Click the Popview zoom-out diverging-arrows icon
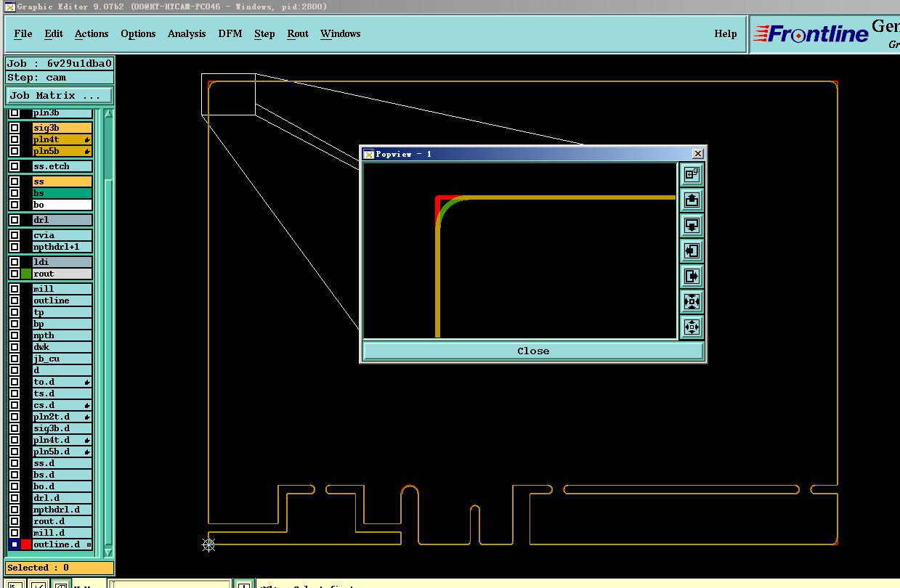Image resolution: width=900 pixels, height=588 pixels. 692,327
